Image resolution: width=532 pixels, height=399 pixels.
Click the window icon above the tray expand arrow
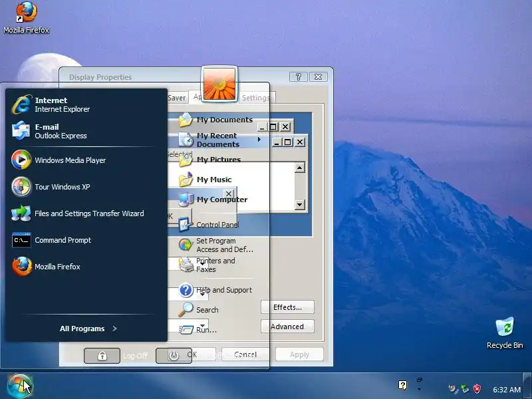[x=420, y=380]
